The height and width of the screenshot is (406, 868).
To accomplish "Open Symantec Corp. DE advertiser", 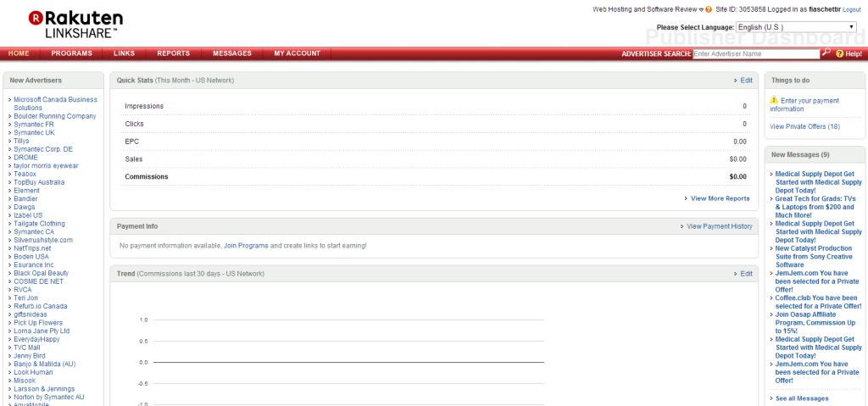I will [x=43, y=149].
